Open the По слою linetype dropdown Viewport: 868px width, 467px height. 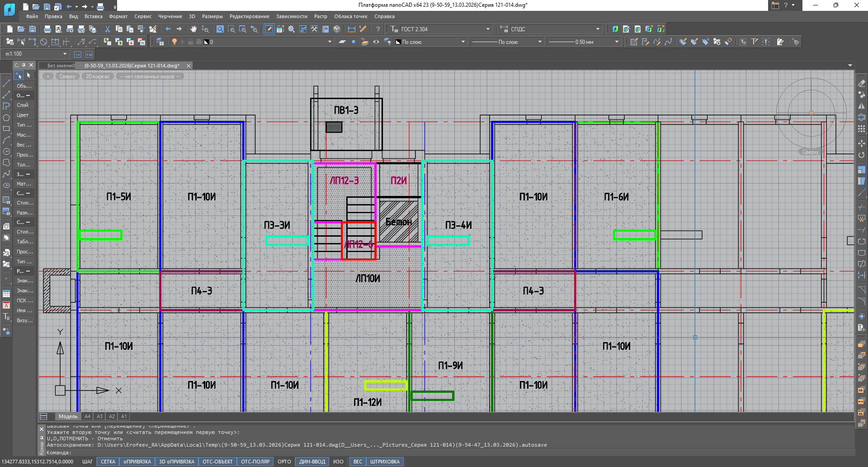pyautogui.click(x=540, y=42)
